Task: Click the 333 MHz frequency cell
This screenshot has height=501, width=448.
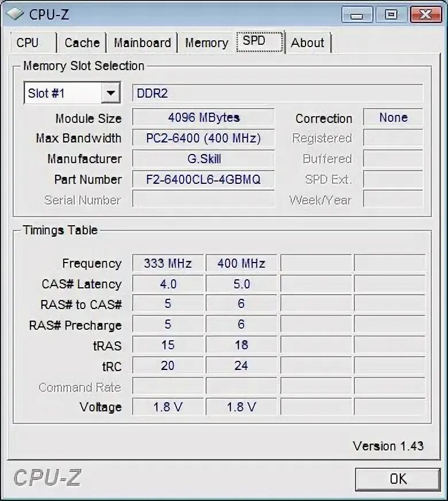Action: (x=168, y=263)
